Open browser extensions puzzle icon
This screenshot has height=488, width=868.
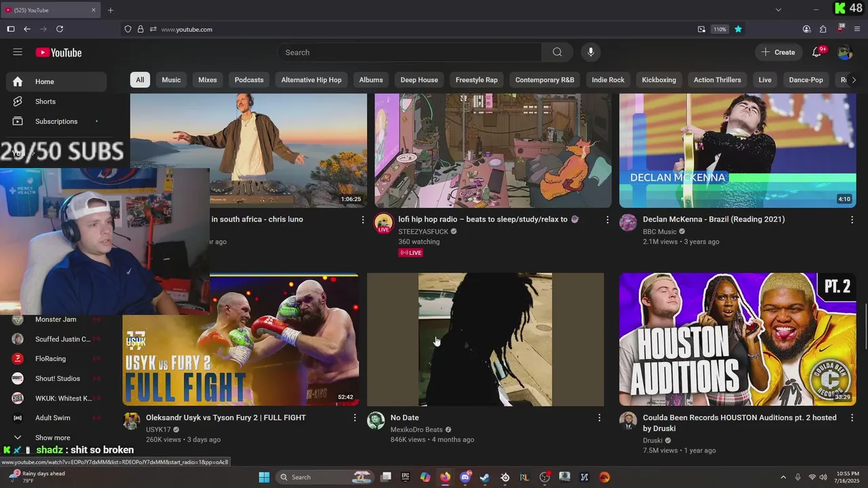pyautogui.click(x=823, y=29)
